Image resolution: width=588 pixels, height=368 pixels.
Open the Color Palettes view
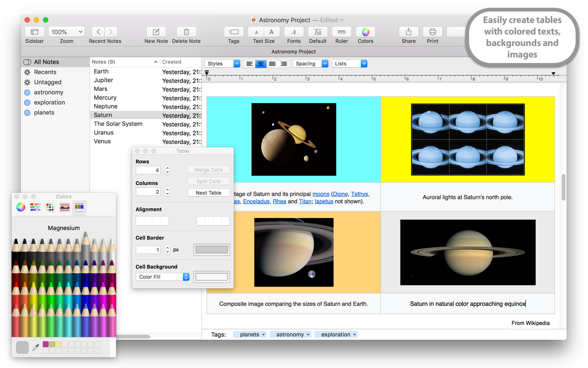click(x=50, y=207)
